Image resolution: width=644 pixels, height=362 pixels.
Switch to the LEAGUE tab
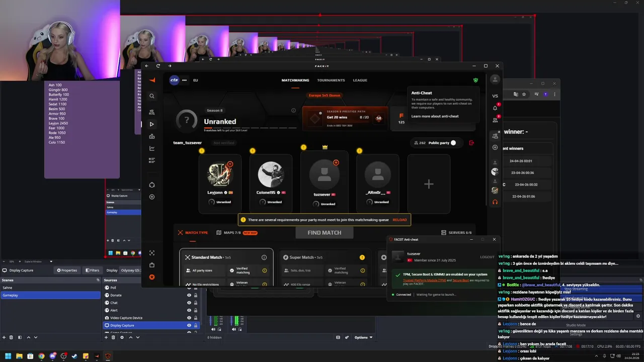(x=360, y=80)
